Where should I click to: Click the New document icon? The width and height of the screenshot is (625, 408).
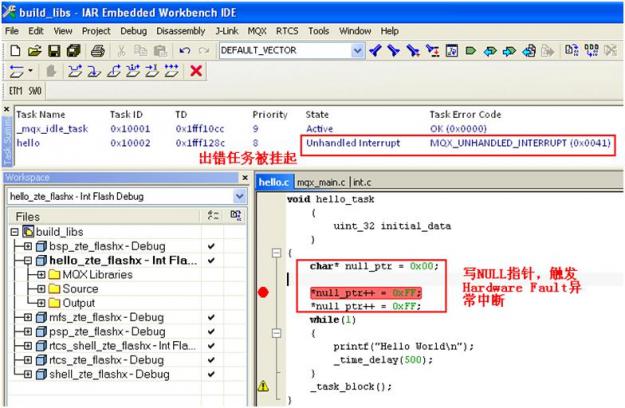coord(15,51)
